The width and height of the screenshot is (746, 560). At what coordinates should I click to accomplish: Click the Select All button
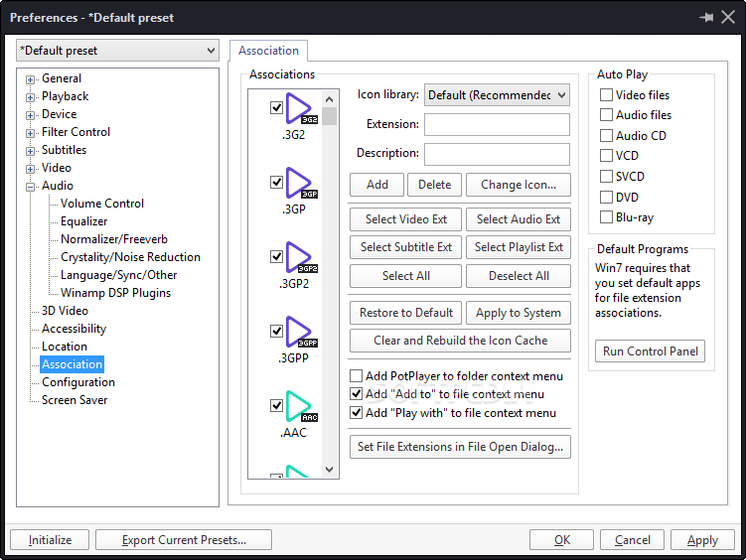click(x=406, y=276)
